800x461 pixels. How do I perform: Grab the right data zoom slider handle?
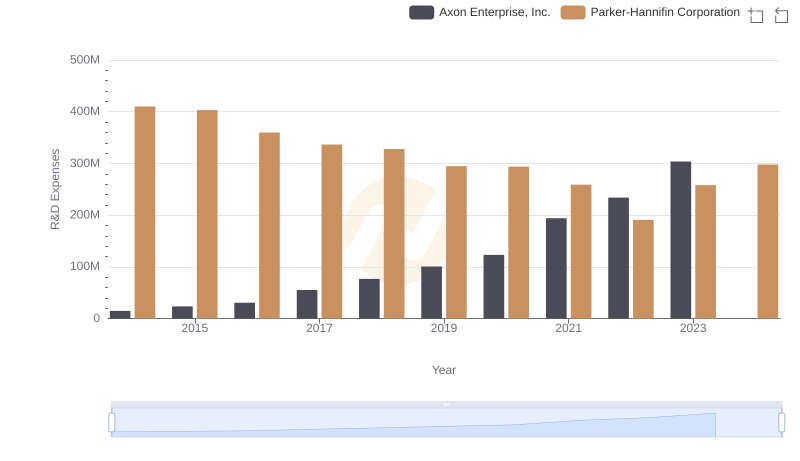[x=781, y=422]
